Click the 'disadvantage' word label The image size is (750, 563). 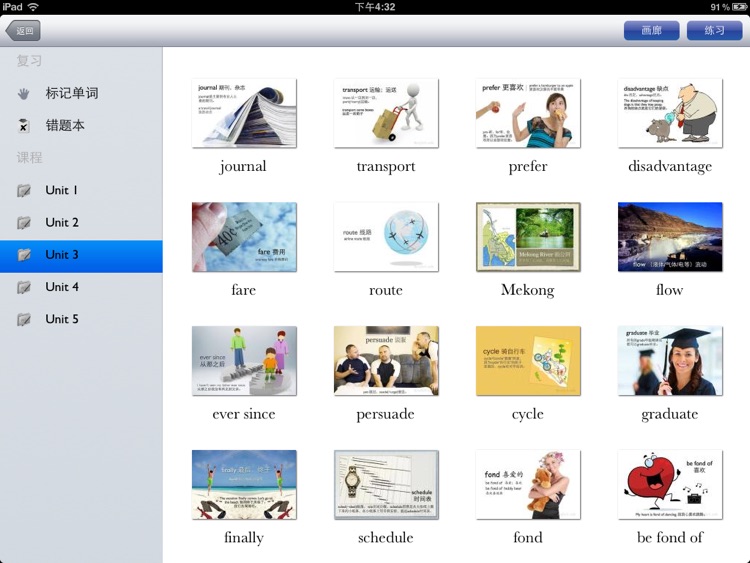[670, 167]
